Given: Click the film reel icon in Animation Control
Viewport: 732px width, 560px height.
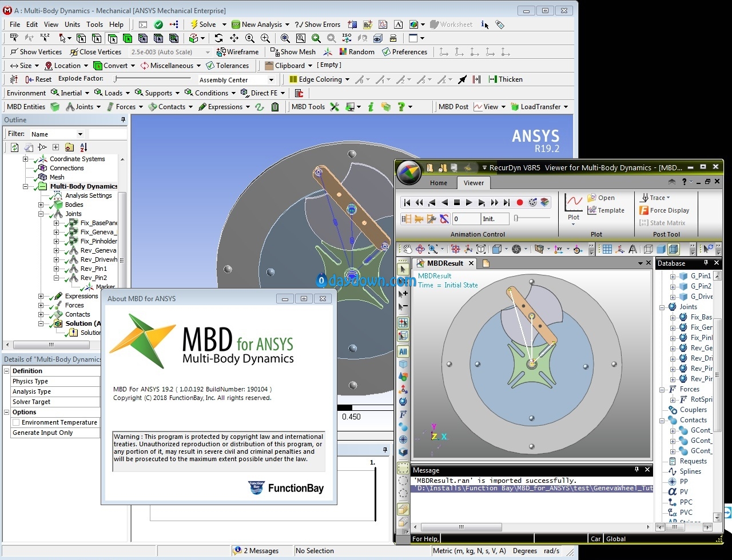Looking at the screenshot, I should pos(532,202).
